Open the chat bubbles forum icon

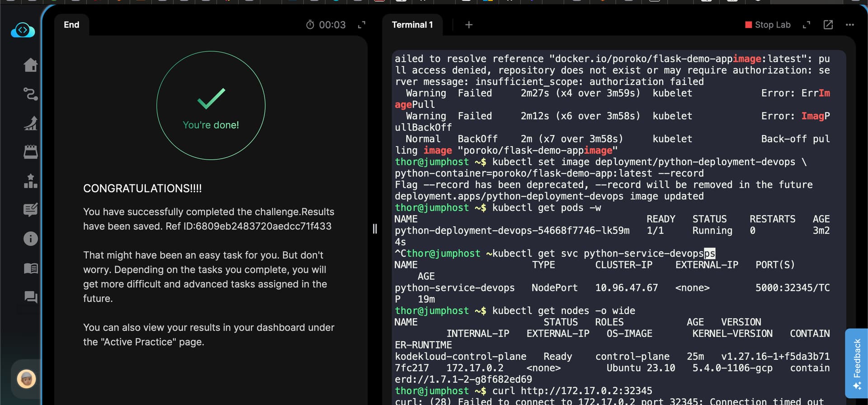coord(30,297)
